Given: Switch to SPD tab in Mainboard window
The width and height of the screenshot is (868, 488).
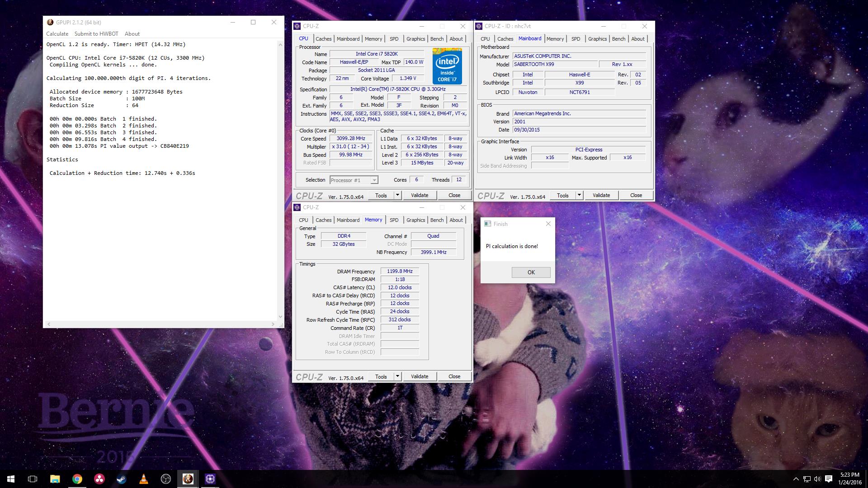Looking at the screenshot, I should pos(576,39).
